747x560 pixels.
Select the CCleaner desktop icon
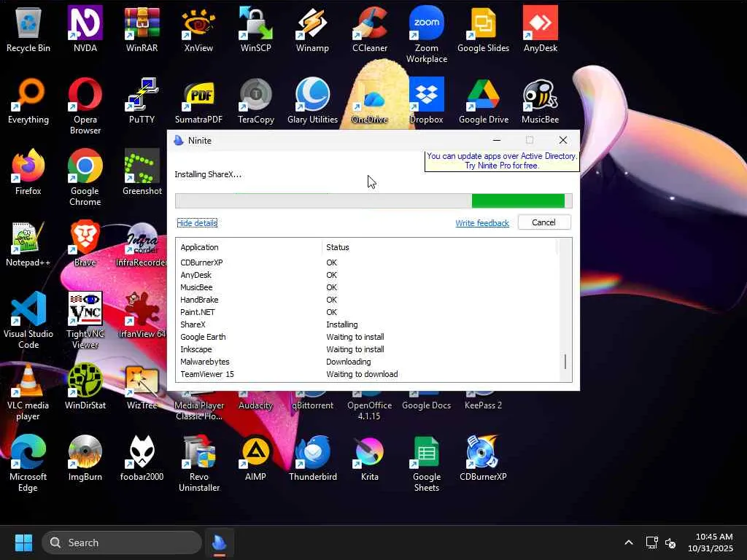tap(370, 29)
